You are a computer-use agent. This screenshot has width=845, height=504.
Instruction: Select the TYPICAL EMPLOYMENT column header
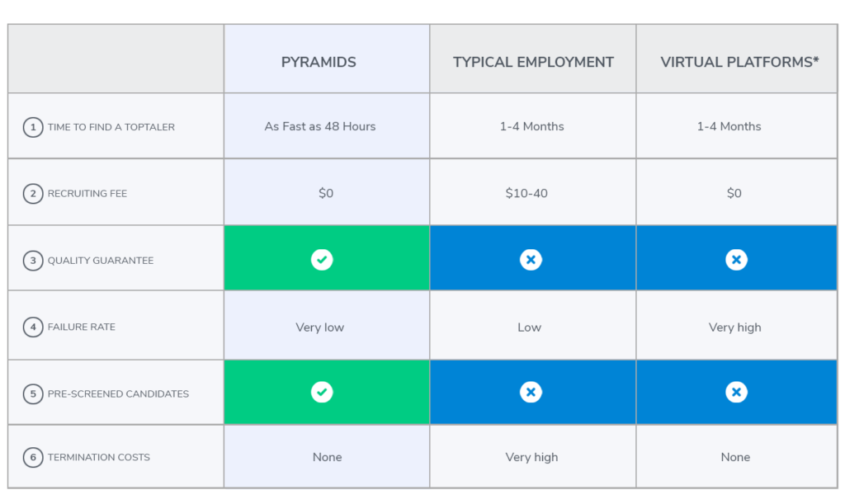[533, 62]
